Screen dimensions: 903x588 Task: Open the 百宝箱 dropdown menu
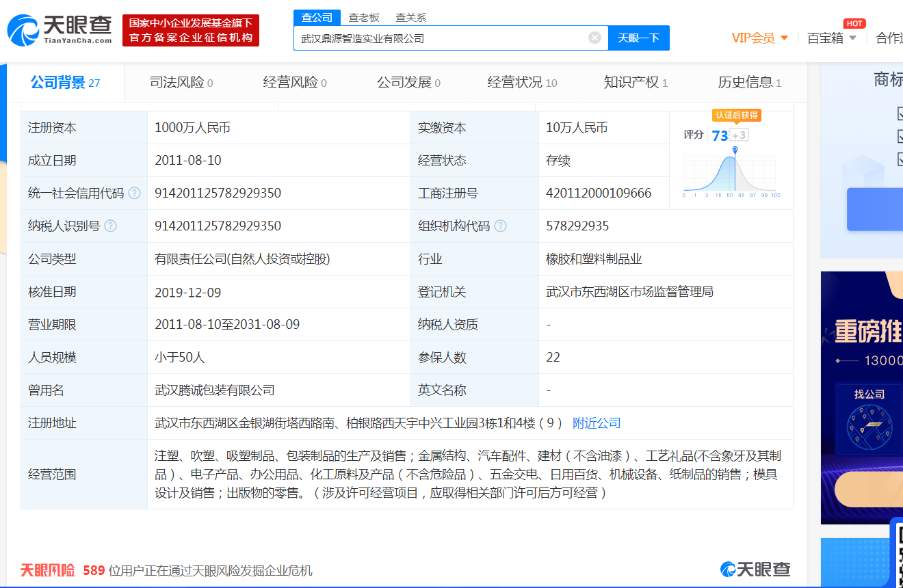click(x=832, y=38)
